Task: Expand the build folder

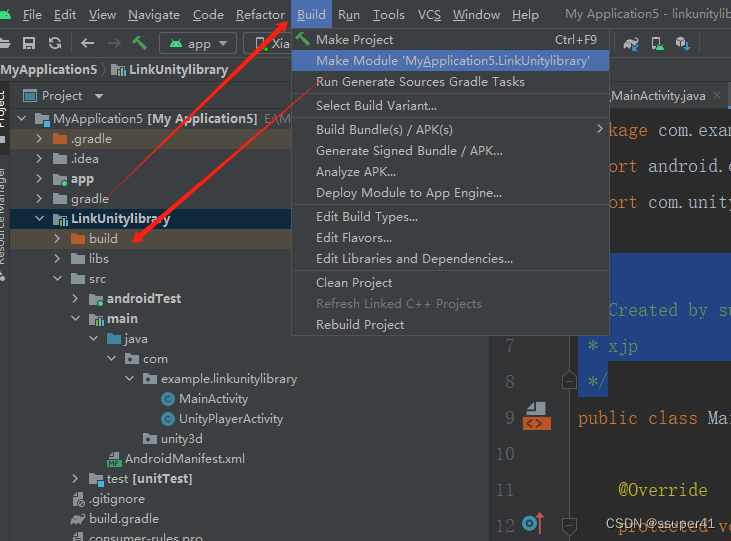Action: [57, 239]
